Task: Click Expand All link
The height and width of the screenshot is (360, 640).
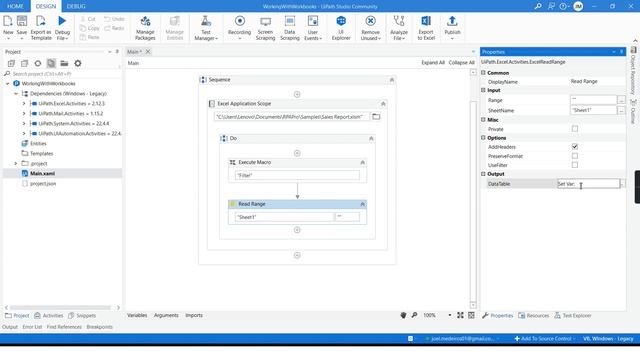Action: click(433, 62)
